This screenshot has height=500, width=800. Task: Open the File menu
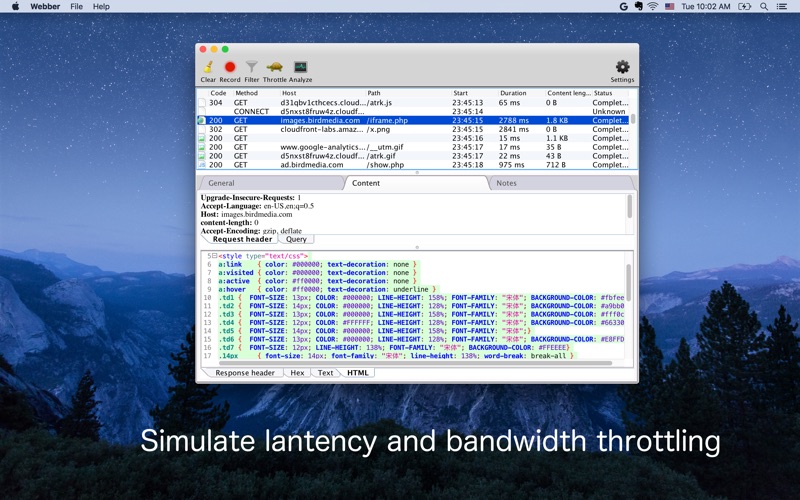[x=77, y=6]
